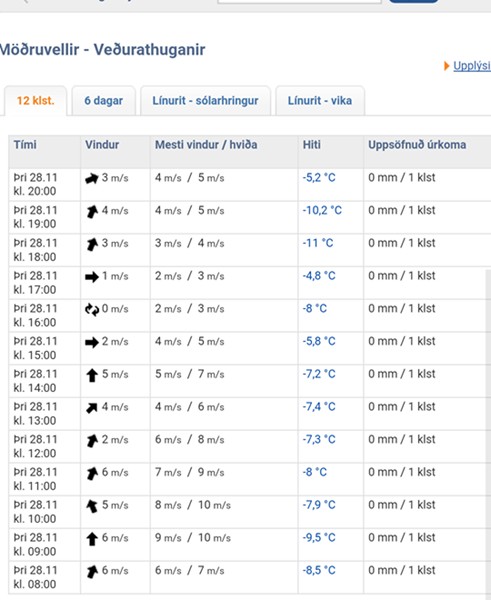Switch to the 6 dagar tab
Image resolution: width=491 pixels, height=600 pixels.
coord(104,101)
